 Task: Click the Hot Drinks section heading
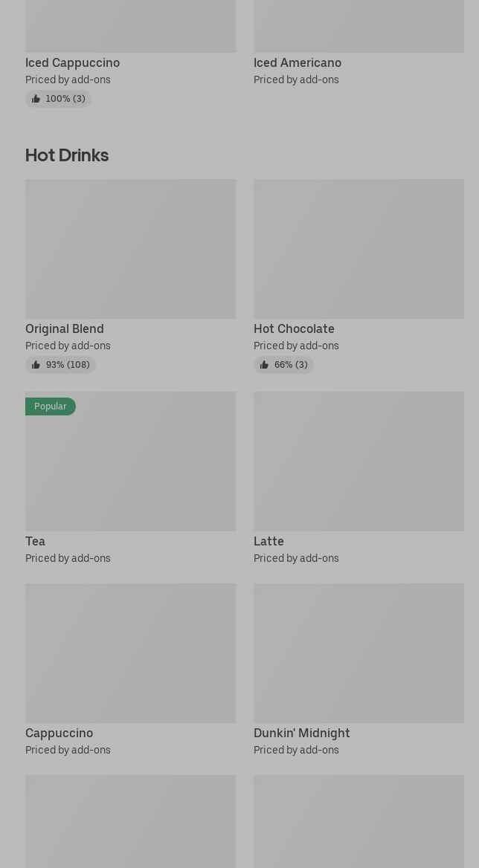click(67, 155)
